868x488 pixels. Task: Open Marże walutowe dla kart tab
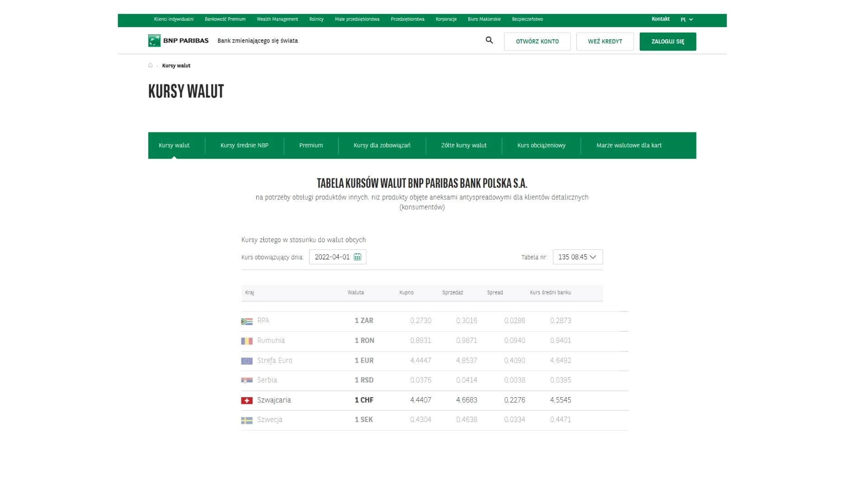[x=629, y=145]
